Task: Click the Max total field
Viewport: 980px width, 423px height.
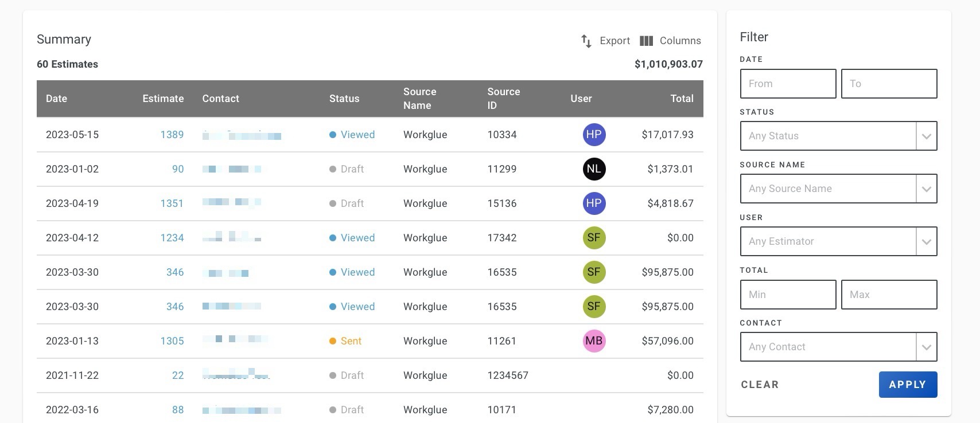Action: (x=889, y=295)
